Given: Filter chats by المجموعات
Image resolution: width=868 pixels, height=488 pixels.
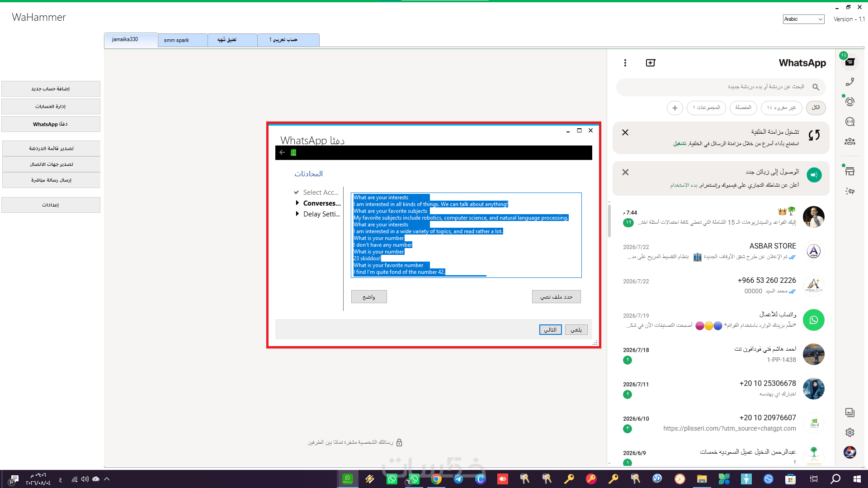Looking at the screenshot, I should [706, 108].
